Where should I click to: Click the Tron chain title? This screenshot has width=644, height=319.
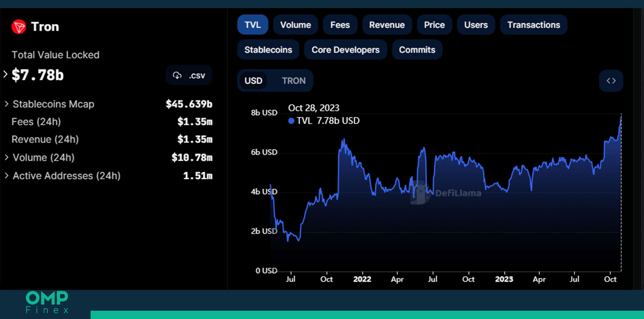45,27
